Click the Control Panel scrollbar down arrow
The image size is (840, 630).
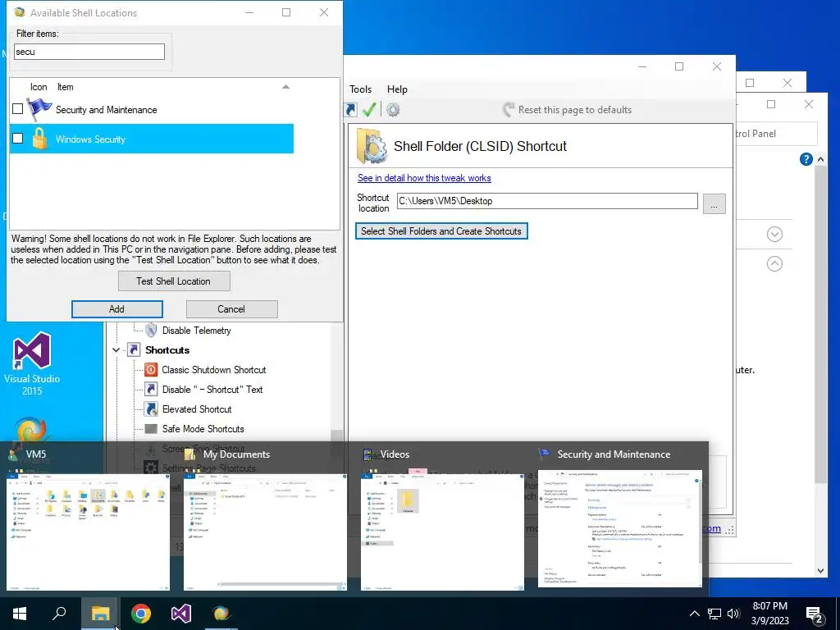(820, 571)
